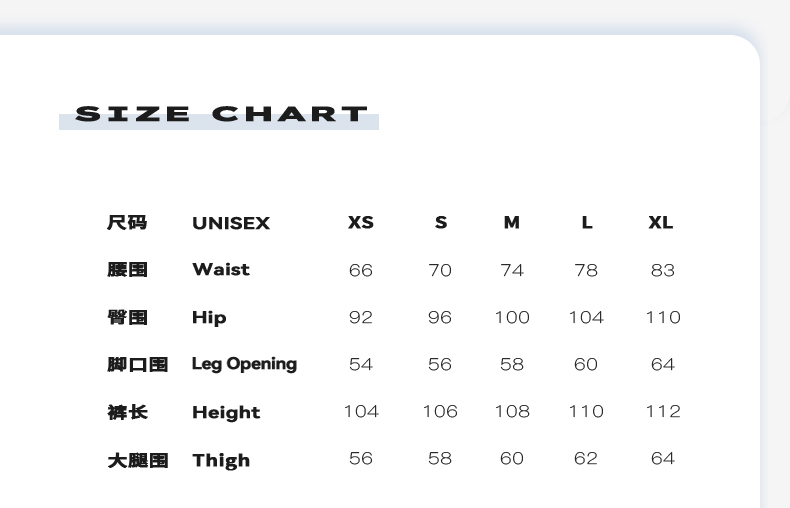Click the SIZE CHART heading

[x=221, y=114]
